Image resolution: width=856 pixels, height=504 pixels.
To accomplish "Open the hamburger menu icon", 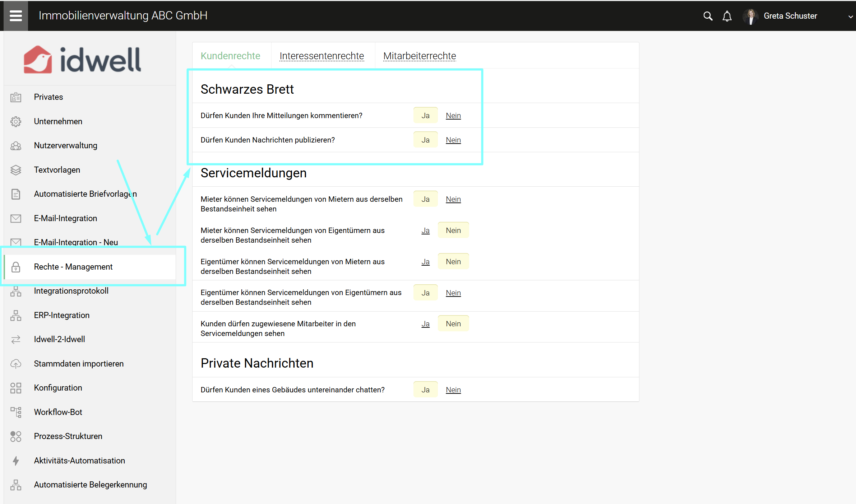I will pos(15,16).
